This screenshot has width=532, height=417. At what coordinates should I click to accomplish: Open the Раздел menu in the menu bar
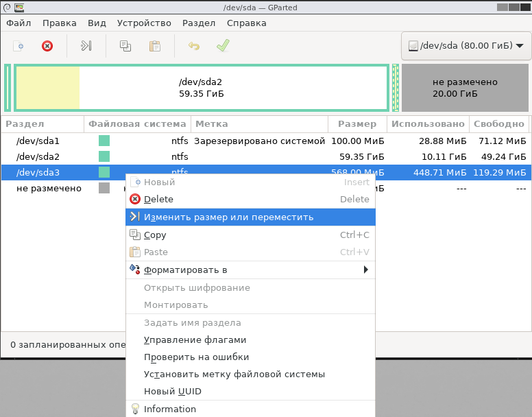(x=199, y=23)
